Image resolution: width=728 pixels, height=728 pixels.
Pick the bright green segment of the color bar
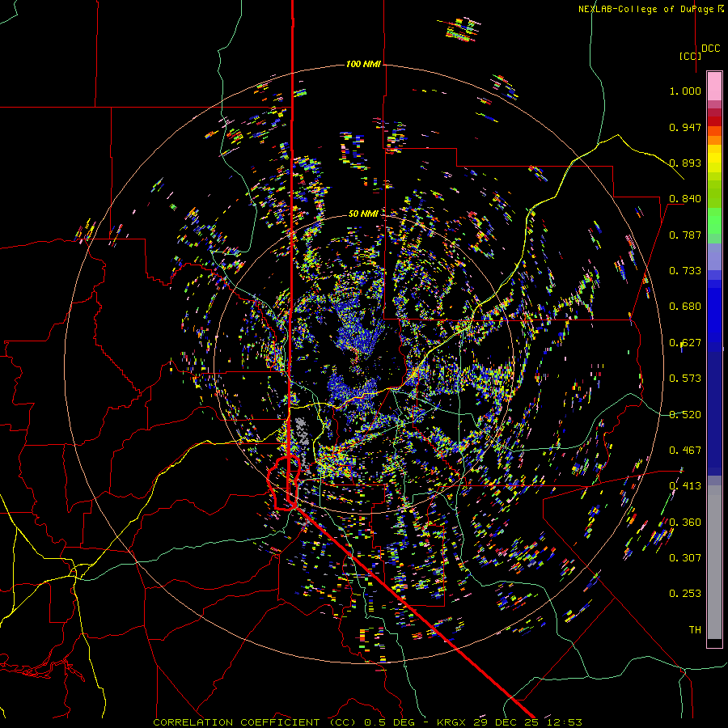coord(714,221)
